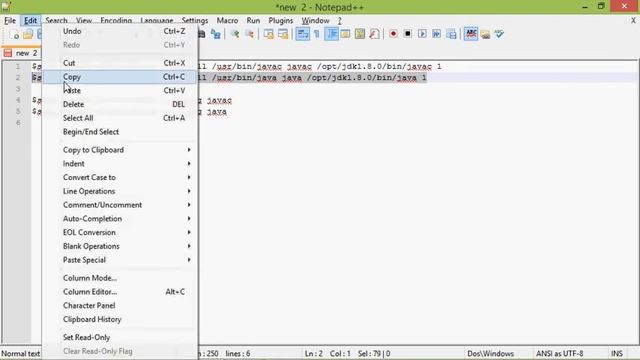The height and width of the screenshot is (360, 640).
Task: Choose Select All in the Edit menu
Action: [120, 118]
